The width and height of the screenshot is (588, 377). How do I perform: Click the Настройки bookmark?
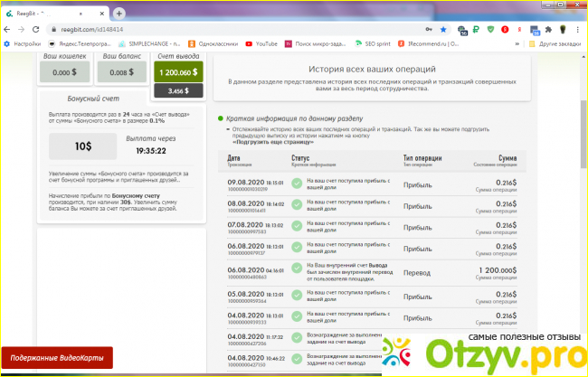pyautogui.click(x=23, y=43)
